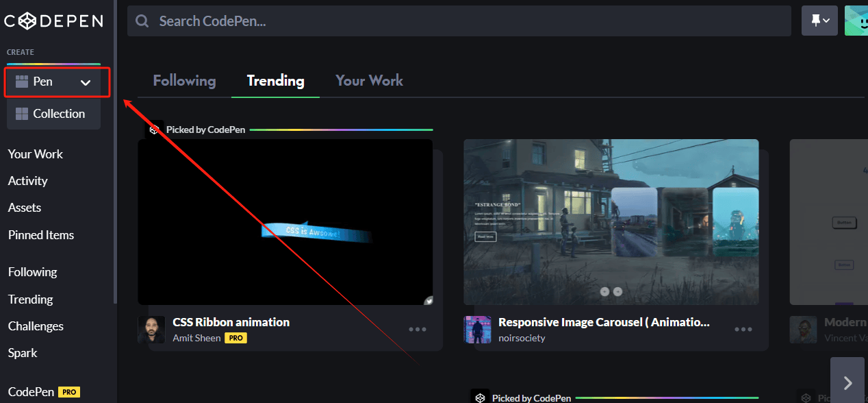The height and width of the screenshot is (403, 868).
Task: Open Trending from the sidebar
Action: coord(30,299)
